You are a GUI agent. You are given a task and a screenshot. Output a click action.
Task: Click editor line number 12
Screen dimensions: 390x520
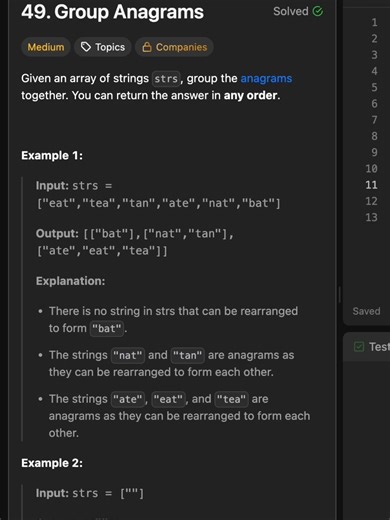[x=371, y=201]
